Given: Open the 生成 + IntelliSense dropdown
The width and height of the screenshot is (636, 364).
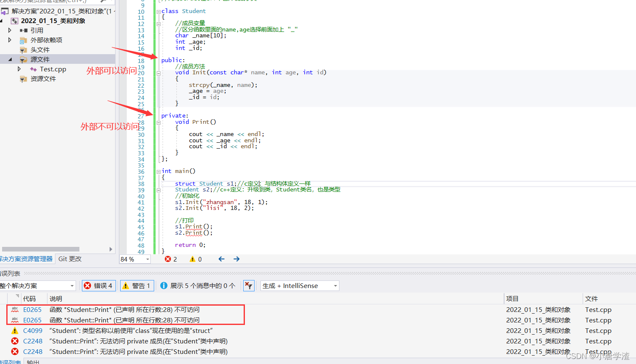Looking at the screenshot, I should click(x=335, y=286).
